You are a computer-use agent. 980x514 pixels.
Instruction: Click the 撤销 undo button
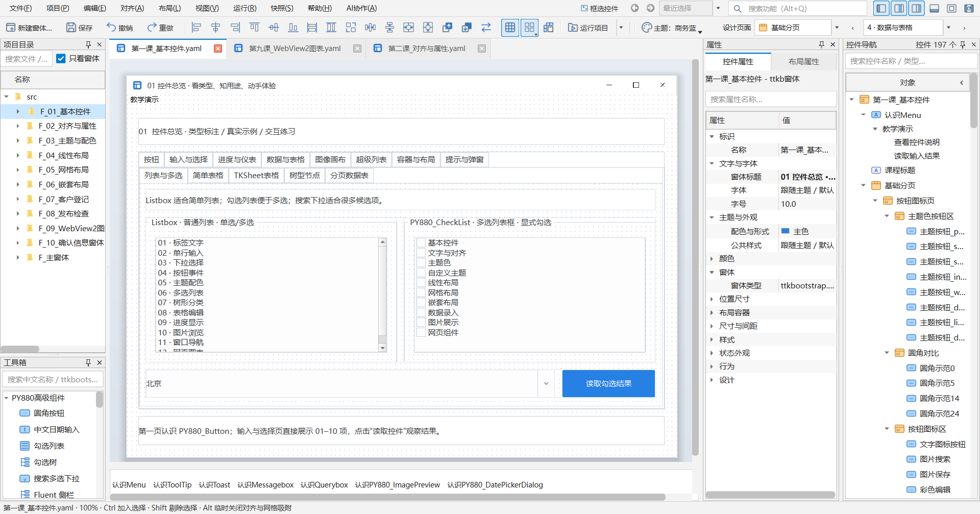[119, 28]
